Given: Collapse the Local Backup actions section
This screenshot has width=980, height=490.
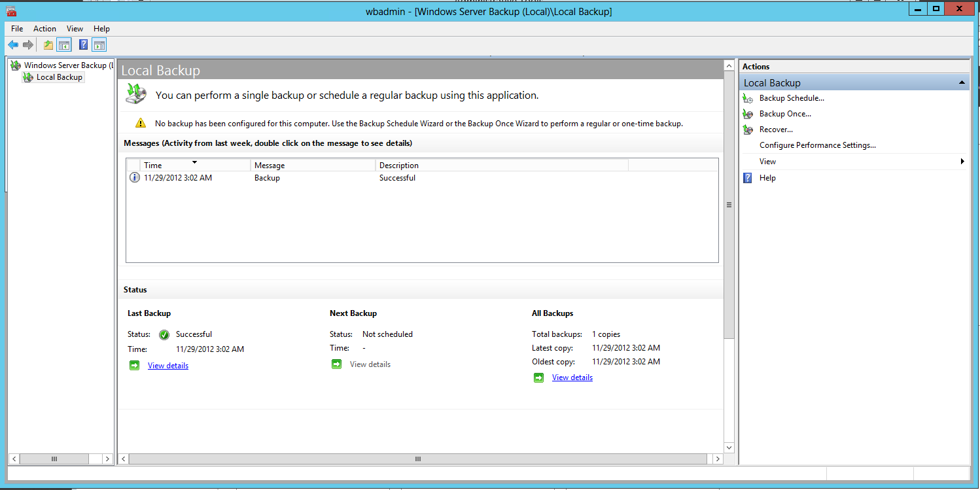Looking at the screenshot, I should point(962,83).
